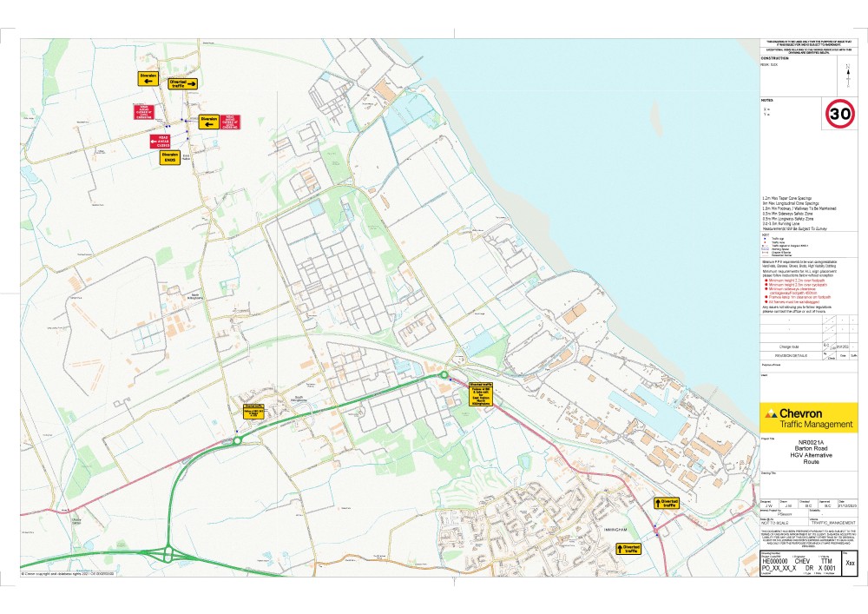Click the Chevron triangle logo
The image size is (868, 614).
767,413
